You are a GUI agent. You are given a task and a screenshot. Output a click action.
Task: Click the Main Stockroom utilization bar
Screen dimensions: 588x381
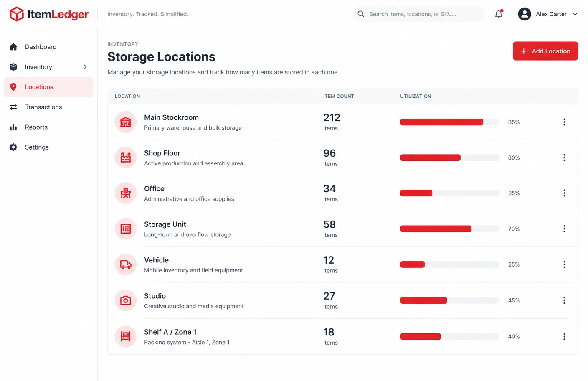(450, 122)
